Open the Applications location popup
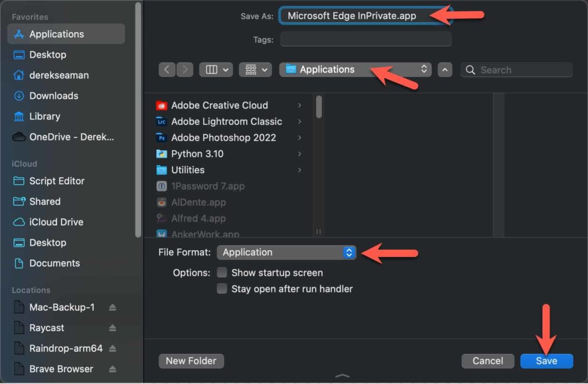 point(355,70)
